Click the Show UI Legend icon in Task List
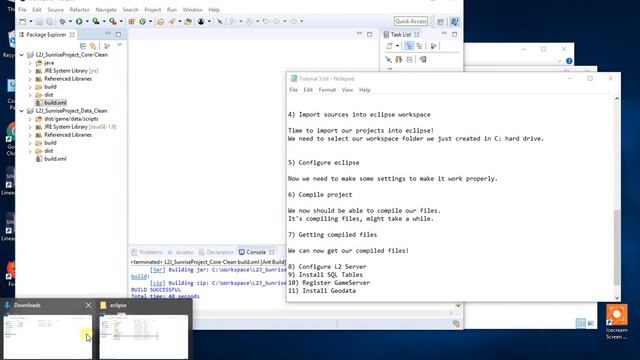This screenshot has width=640, height=360. pos(423,60)
